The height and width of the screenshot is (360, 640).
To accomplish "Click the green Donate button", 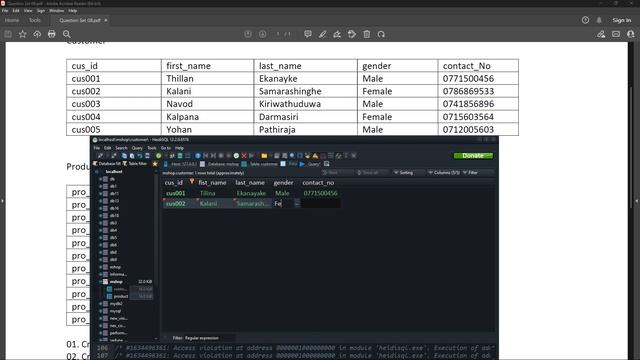I will coord(473,156).
